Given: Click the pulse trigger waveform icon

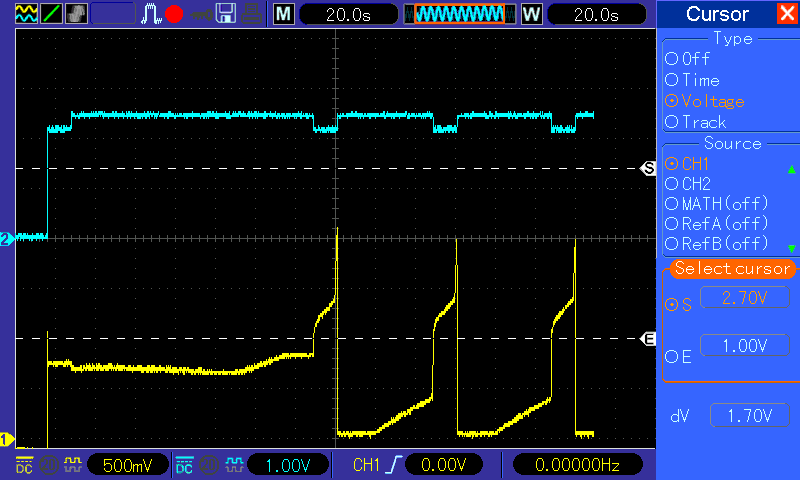Looking at the screenshot, I should (151, 14).
